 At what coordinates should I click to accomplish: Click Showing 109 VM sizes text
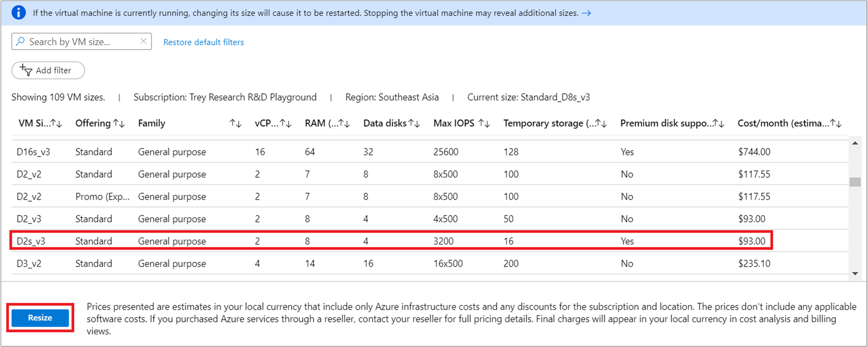(x=58, y=97)
